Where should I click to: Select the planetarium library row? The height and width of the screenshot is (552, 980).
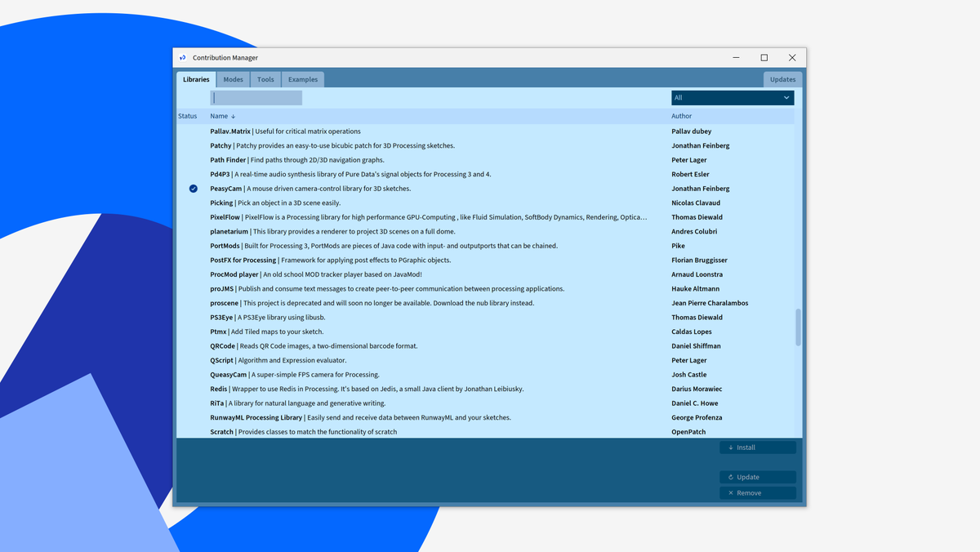485,231
